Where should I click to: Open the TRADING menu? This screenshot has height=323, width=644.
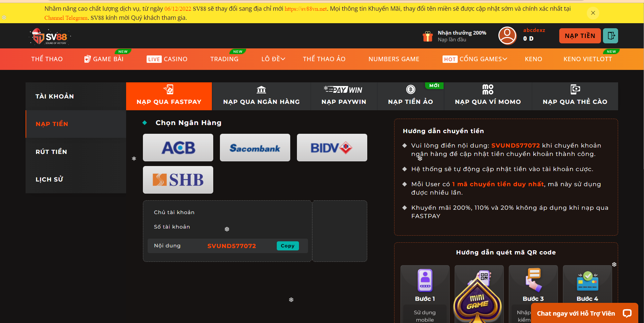224,59
